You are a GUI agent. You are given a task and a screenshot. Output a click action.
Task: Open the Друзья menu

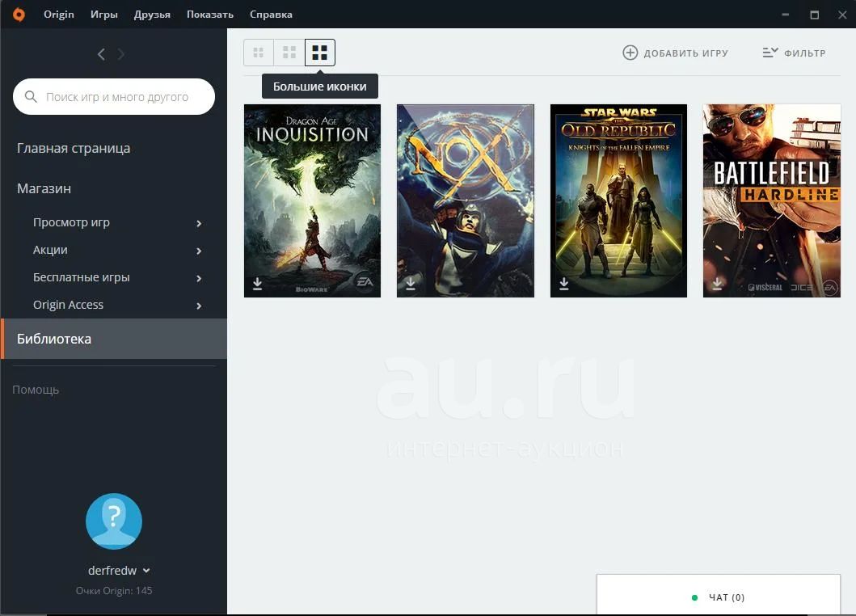tap(152, 15)
